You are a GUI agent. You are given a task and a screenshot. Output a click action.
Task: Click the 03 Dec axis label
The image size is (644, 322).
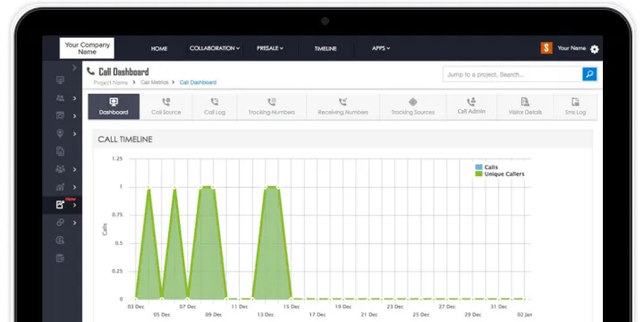[136, 307]
